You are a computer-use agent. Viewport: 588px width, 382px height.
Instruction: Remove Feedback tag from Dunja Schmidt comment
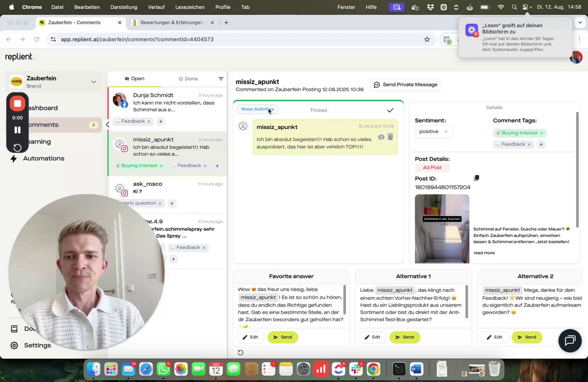(149, 121)
